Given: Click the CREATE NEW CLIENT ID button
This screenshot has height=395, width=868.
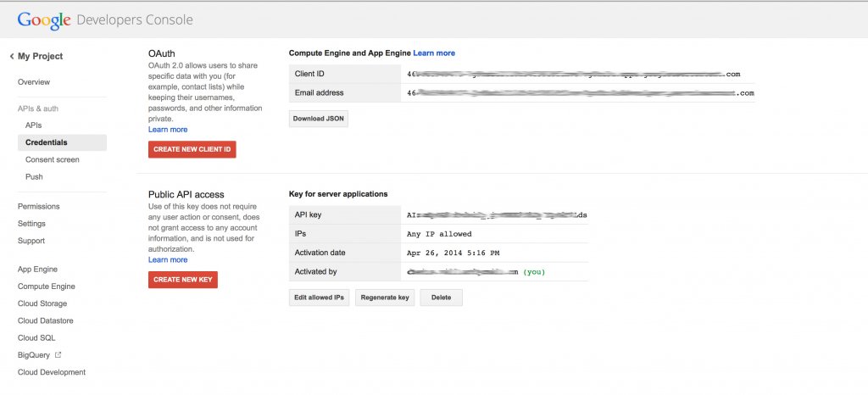Looking at the screenshot, I should pos(192,149).
